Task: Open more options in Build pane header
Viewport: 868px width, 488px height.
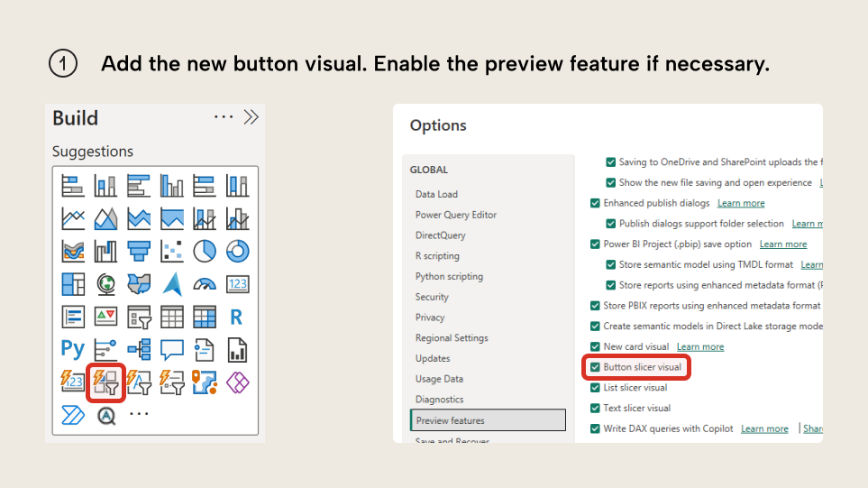Action: point(224,117)
